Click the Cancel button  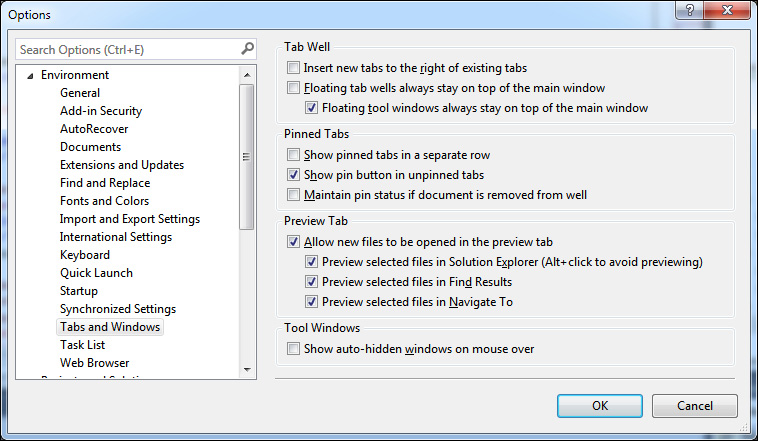(695, 406)
